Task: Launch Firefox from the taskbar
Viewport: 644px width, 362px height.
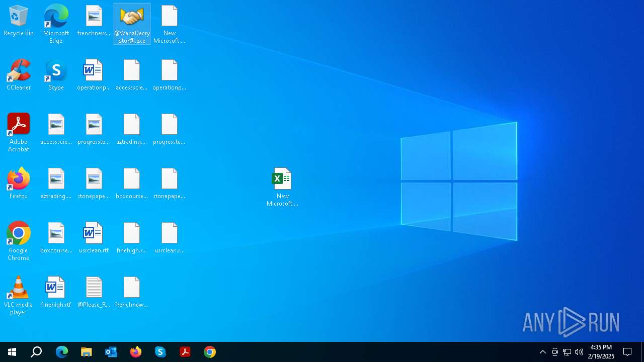Action: pyautogui.click(x=135, y=352)
